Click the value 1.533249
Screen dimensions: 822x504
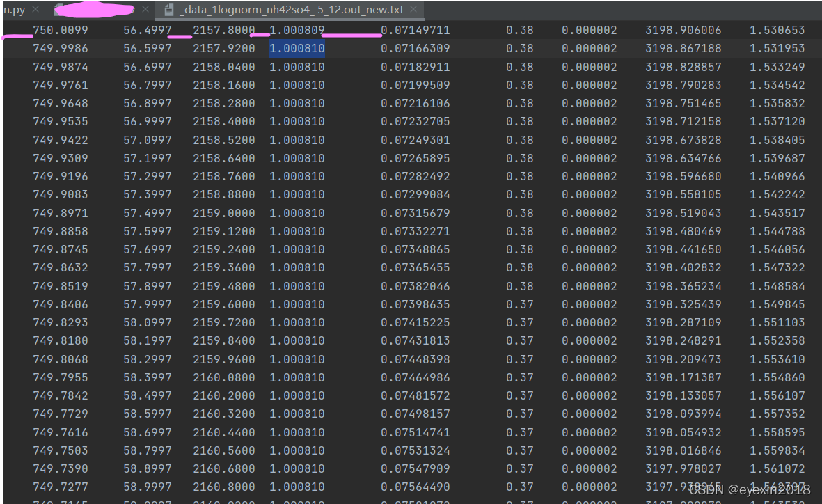(x=777, y=67)
